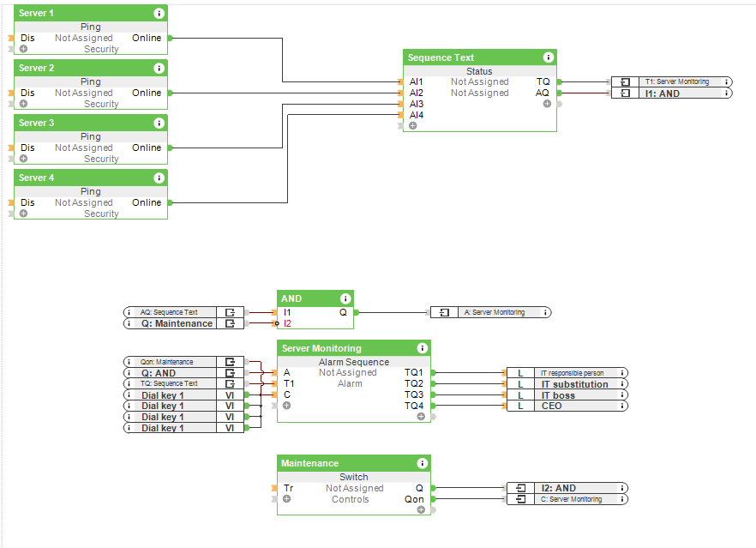This screenshot has height=548, width=756.
Task: Select the Online output of Server 4
Action: tap(147, 202)
